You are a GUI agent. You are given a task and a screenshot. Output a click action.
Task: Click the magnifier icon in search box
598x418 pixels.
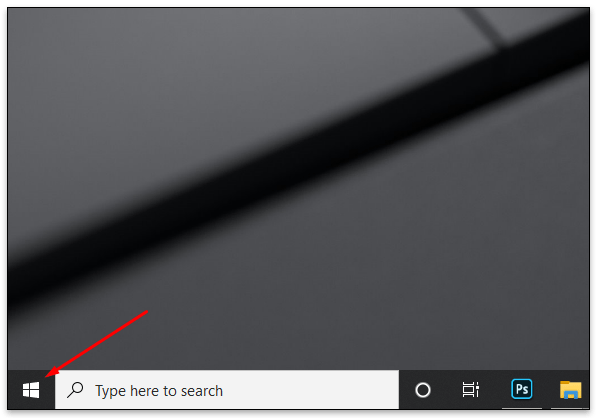[75, 390]
